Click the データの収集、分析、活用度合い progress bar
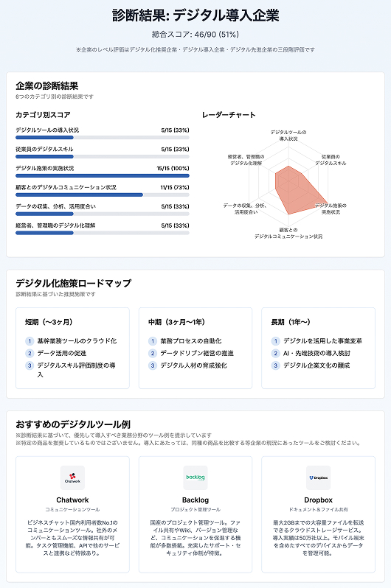Viewport: 391px width, 588px height. tap(102, 214)
